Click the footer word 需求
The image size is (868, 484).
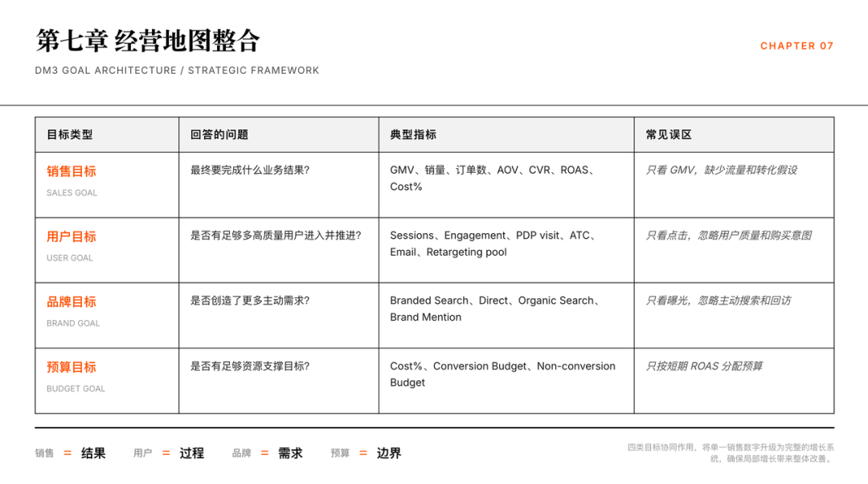pos(290,453)
